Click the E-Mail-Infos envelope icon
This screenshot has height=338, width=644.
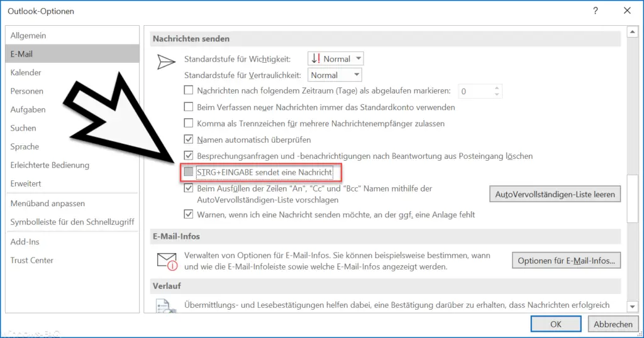coord(167,261)
